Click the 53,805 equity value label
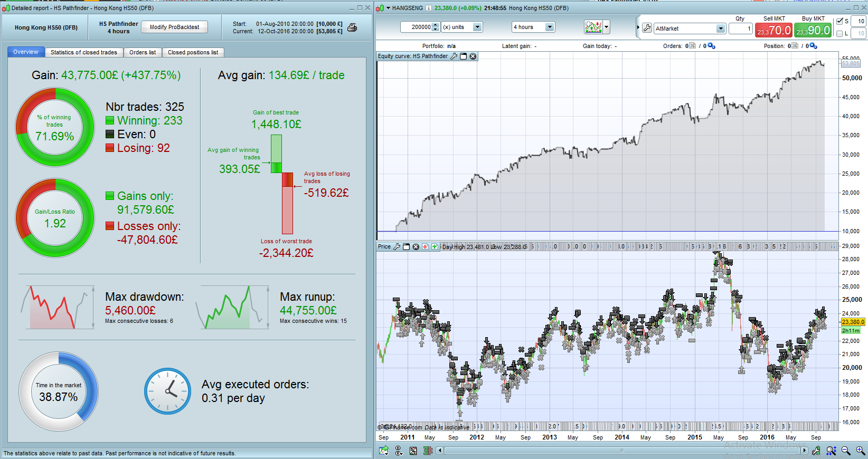 pos(851,63)
